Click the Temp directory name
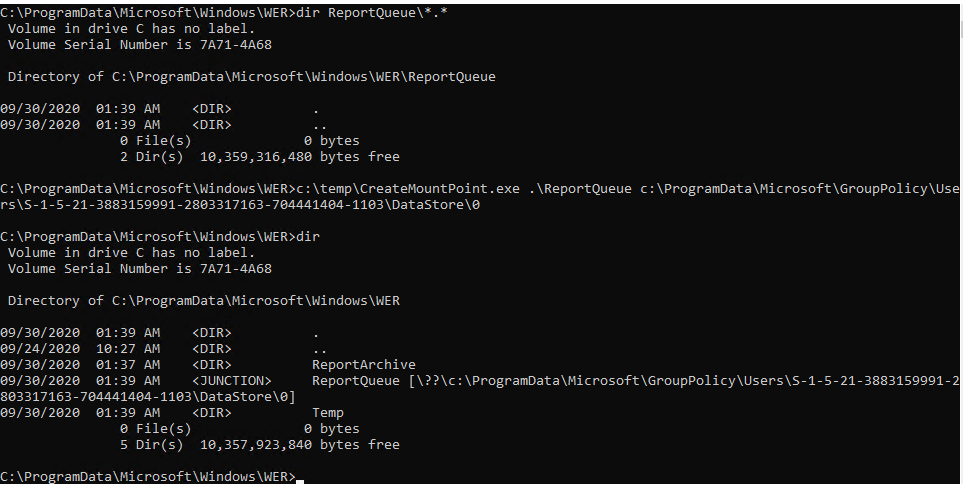The width and height of the screenshot is (963, 484). [327, 413]
